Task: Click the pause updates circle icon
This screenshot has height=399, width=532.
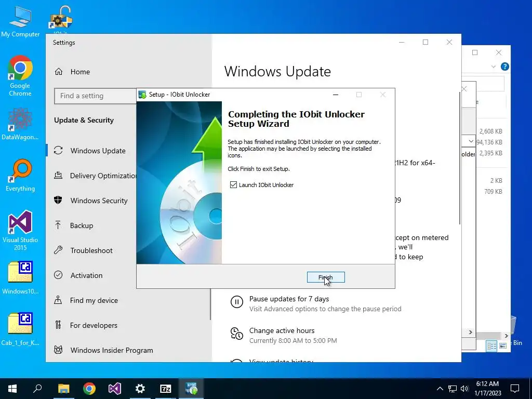Action: click(x=237, y=302)
